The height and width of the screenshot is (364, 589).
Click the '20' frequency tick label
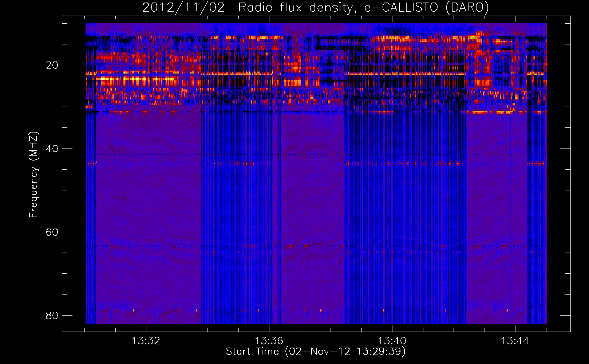tap(52, 65)
